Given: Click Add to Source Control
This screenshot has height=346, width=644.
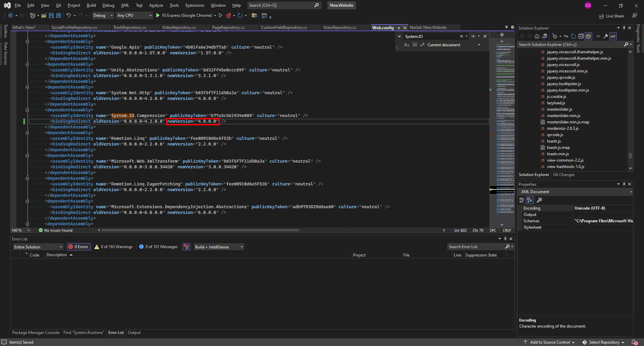Looking at the screenshot, I should click(x=550, y=342).
